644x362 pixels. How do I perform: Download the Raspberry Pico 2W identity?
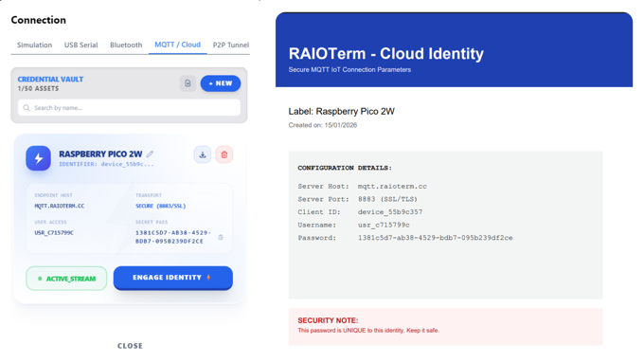click(x=203, y=154)
